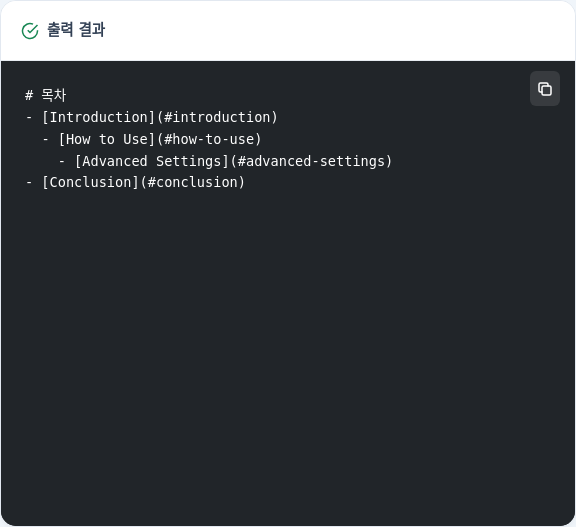Click the dash bullet before [Introduction]

point(29,118)
